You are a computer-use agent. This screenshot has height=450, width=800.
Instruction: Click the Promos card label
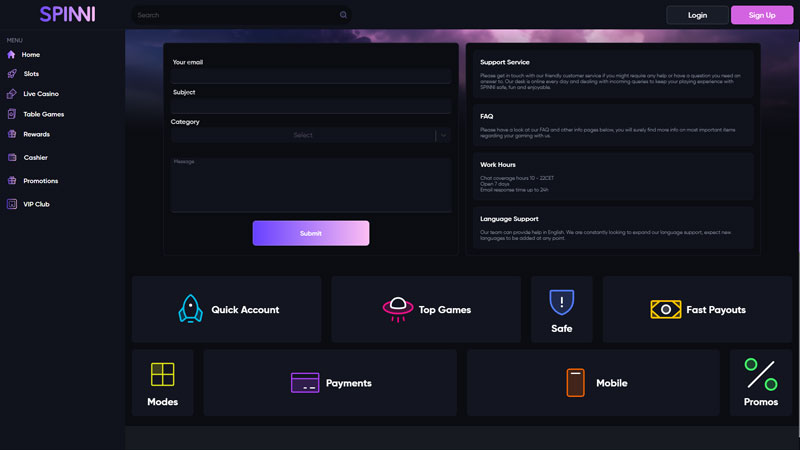761,402
